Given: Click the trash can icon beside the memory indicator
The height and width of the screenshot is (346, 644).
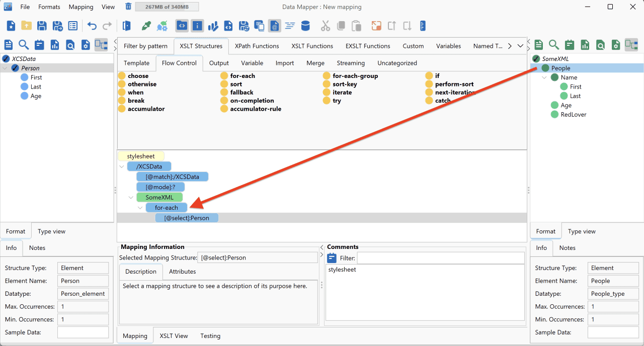Looking at the screenshot, I should click(128, 7).
